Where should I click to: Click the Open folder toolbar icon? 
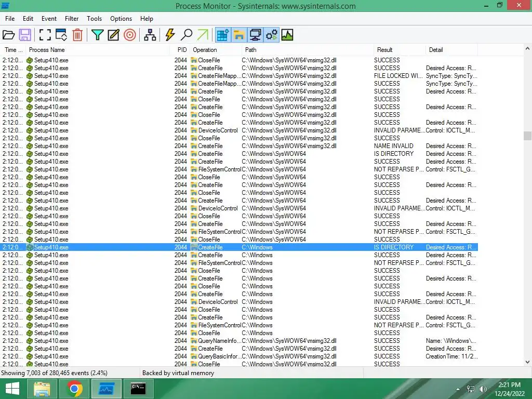point(8,35)
